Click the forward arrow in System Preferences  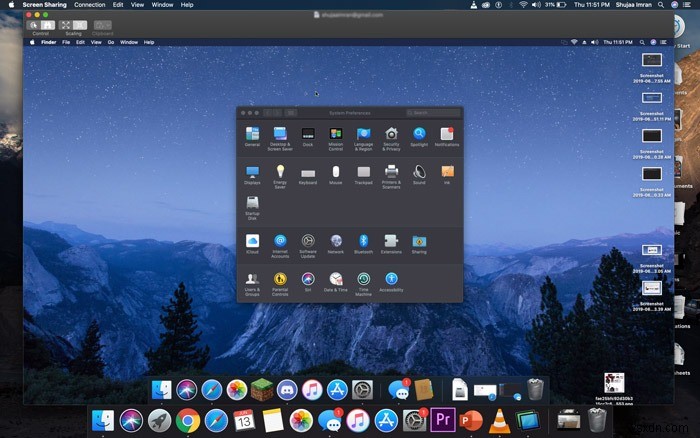[x=278, y=113]
